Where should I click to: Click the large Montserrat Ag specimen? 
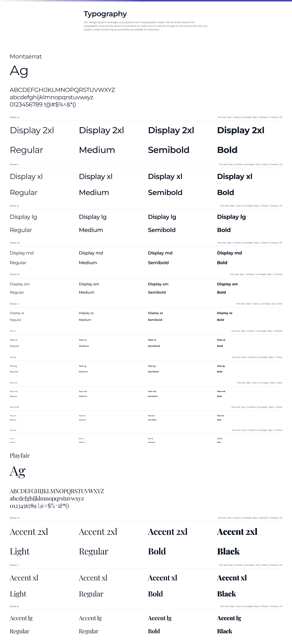pos(19,71)
